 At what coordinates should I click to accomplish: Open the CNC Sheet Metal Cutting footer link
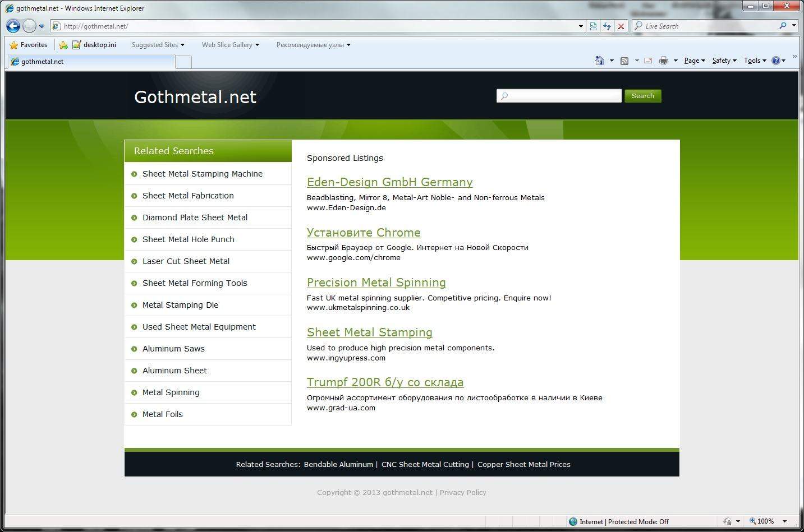pyautogui.click(x=425, y=465)
